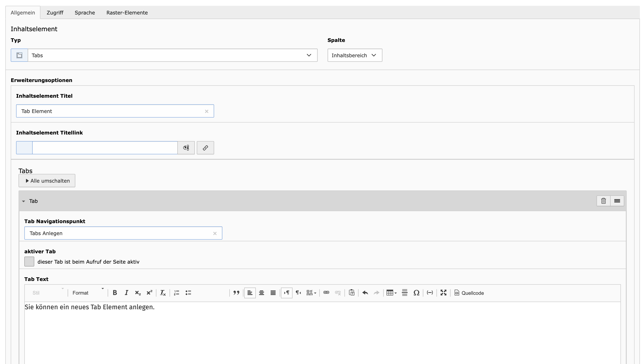The height and width of the screenshot is (364, 644).
Task: Enable 'dieser Tab ist beim Aufruf aktiv' checkbox
Action: (x=29, y=262)
